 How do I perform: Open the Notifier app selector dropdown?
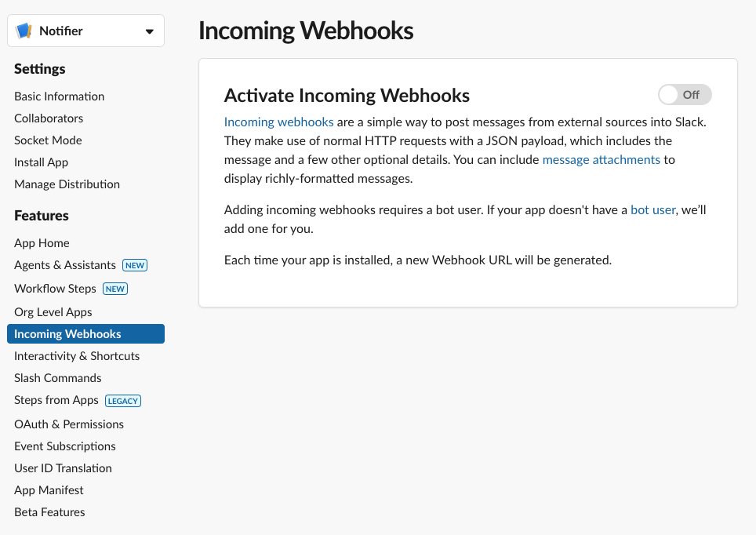coord(149,31)
